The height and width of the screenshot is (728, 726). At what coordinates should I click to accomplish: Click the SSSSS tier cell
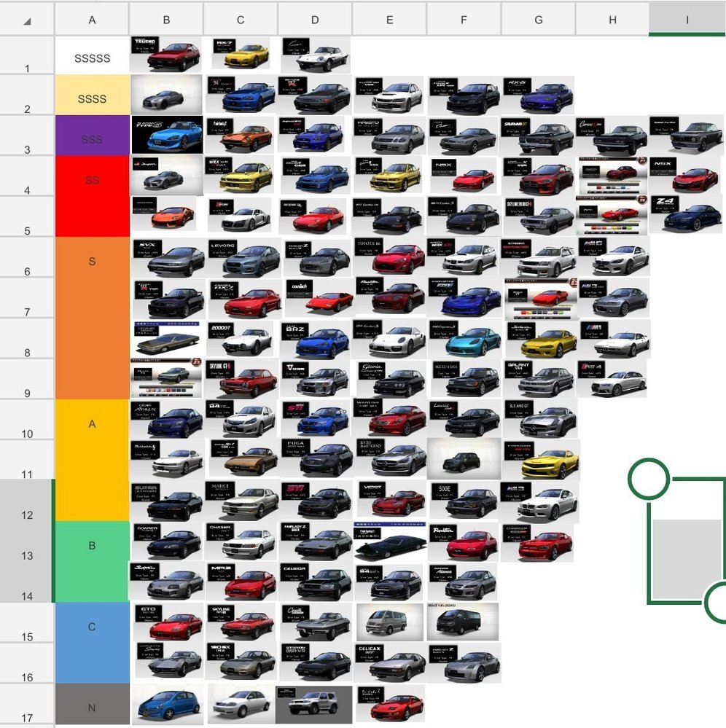click(92, 55)
